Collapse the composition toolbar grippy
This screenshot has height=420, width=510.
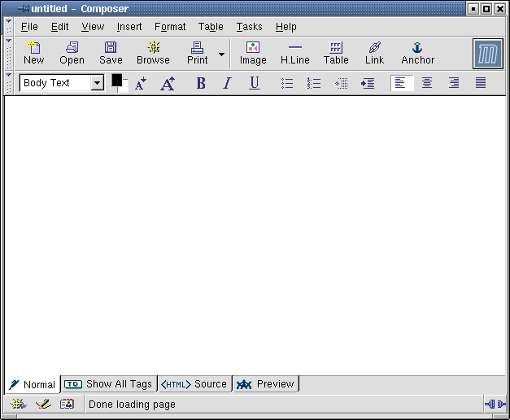pos(8,54)
